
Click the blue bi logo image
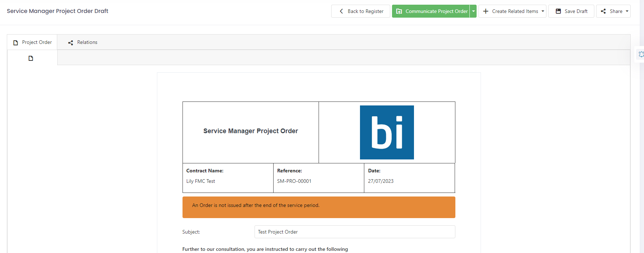[x=387, y=132]
